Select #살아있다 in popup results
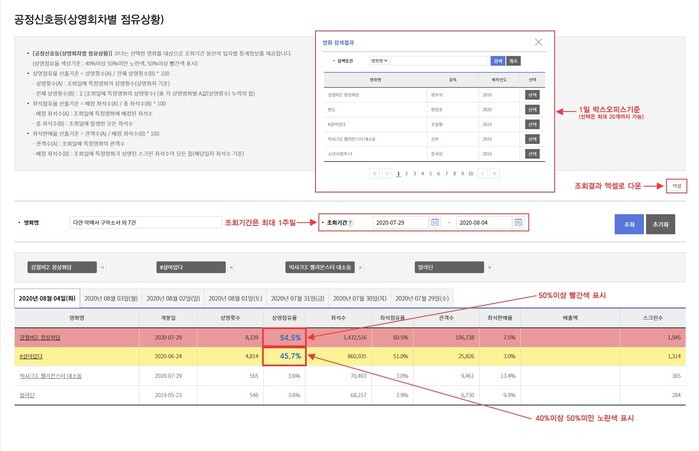Viewport: 699px width, 451px height. click(532, 124)
